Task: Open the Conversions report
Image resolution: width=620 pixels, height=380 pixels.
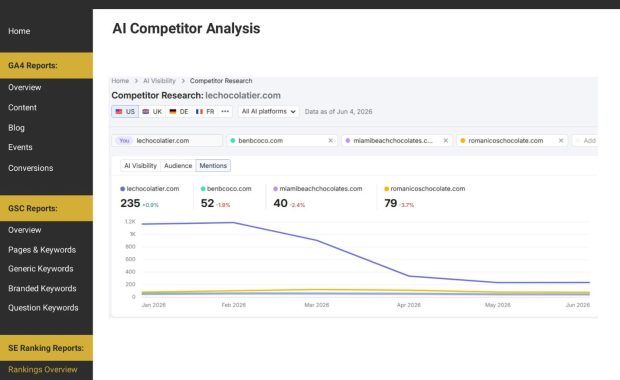Action: 30,168
